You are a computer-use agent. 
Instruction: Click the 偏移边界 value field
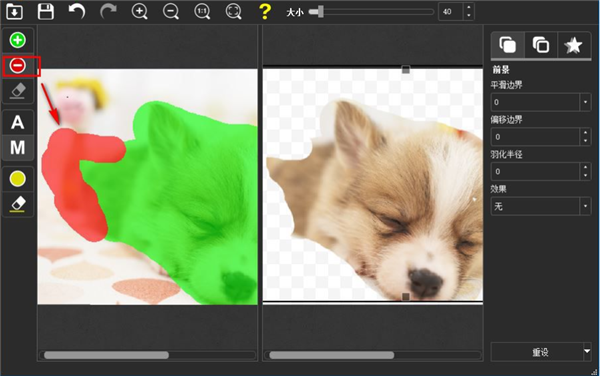coord(535,137)
